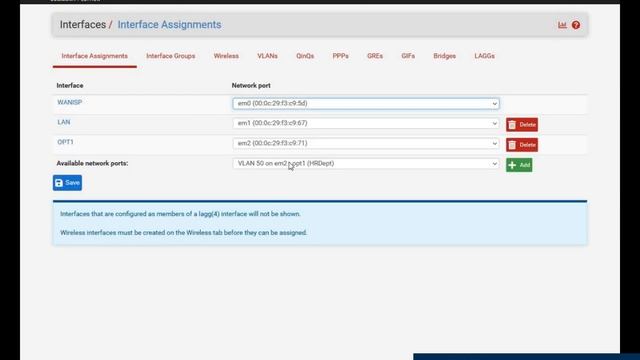This screenshot has width=640, height=360.
Task: Open the QinQs tab
Action: point(305,56)
